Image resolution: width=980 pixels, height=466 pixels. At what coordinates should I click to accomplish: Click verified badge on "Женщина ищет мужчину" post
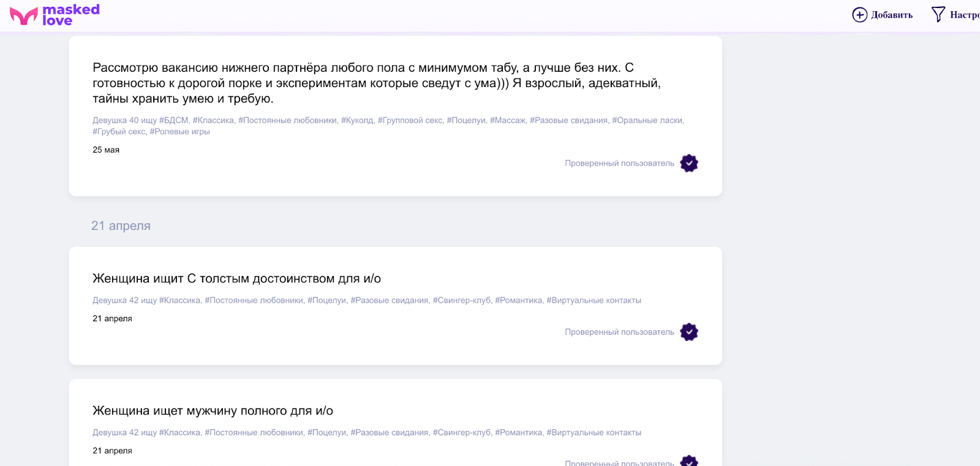click(689, 461)
